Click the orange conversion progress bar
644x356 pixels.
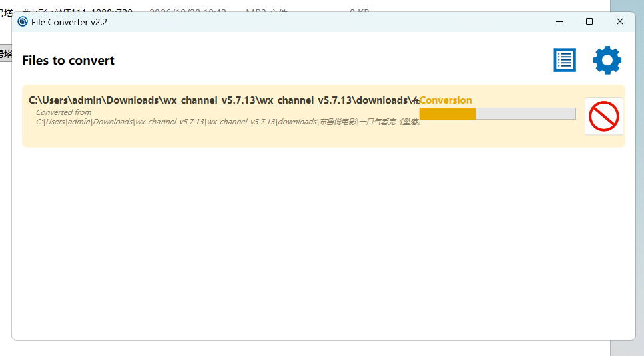pos(497,114)
